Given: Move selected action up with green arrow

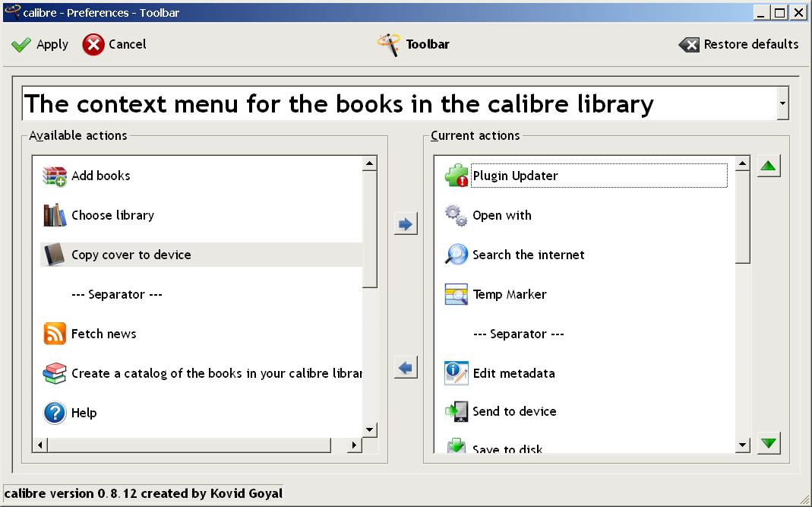Looking at the screenshot, I should point(769,166).
